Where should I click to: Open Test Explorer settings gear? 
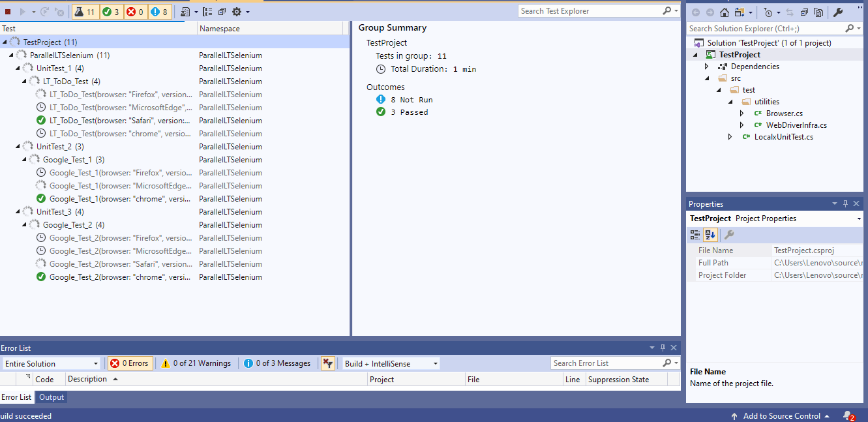[x=237, y=11]
